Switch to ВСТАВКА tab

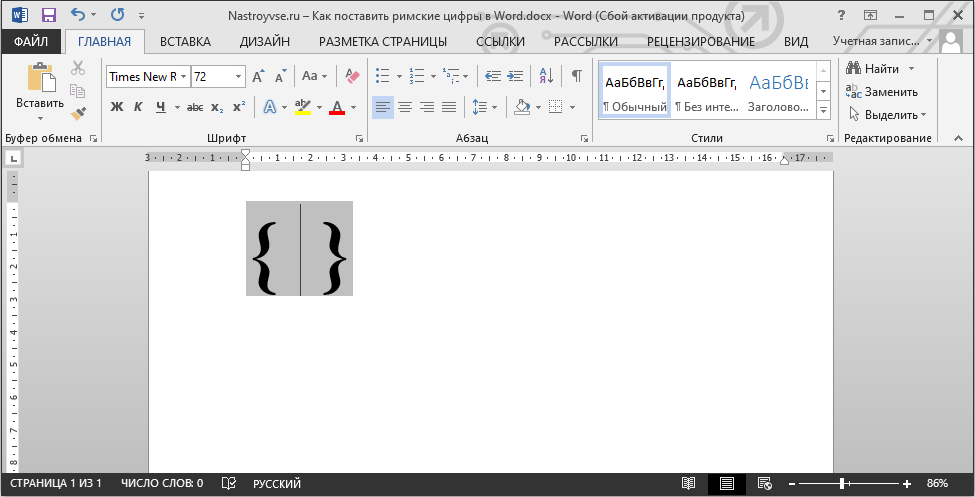(185, 42)
